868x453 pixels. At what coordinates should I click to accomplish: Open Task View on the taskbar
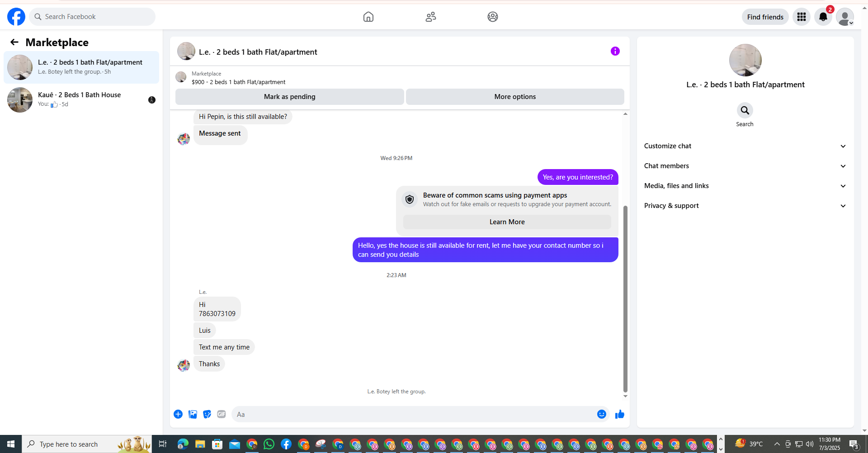(163, 444)
